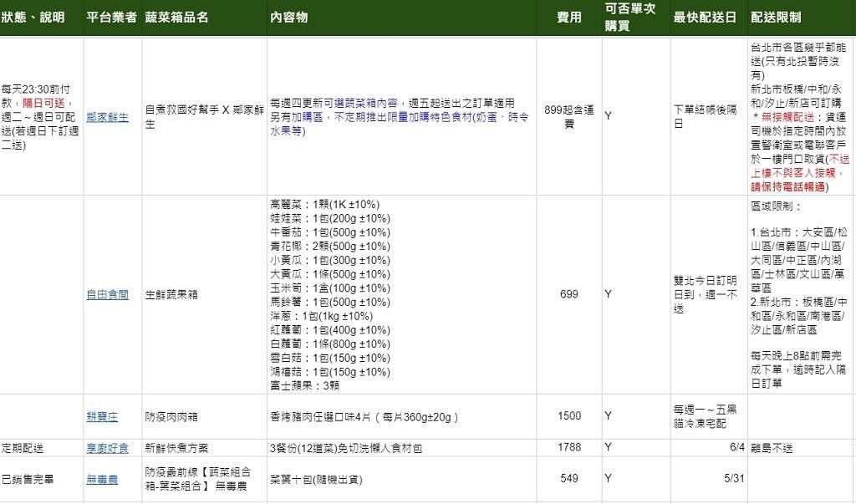The height and width of the screenshot is (504, 856).
Task: Open the 自由食間 vendor link
Action: point(107,294)
